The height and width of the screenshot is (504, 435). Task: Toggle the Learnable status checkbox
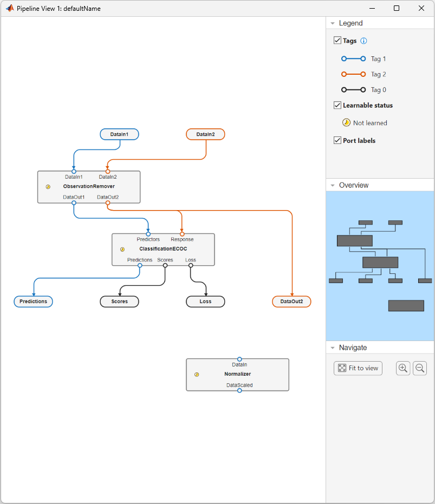click(337, 105)
